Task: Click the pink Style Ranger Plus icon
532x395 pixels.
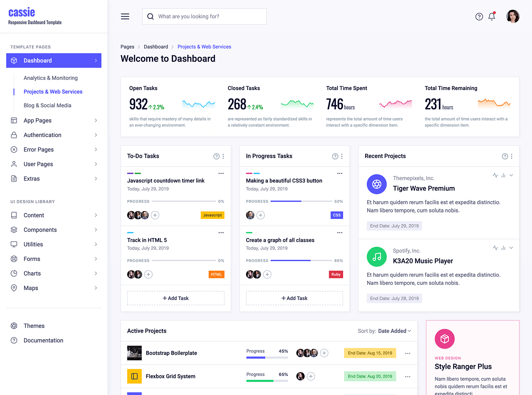Action: (445, 339)
